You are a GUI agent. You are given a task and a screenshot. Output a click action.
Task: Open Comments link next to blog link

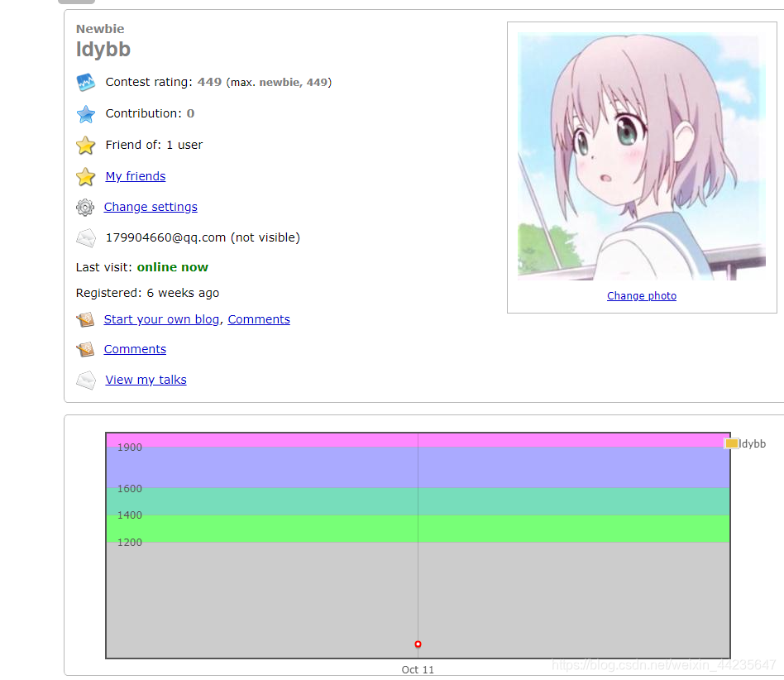pyautogui.click(x=259, y=319)
